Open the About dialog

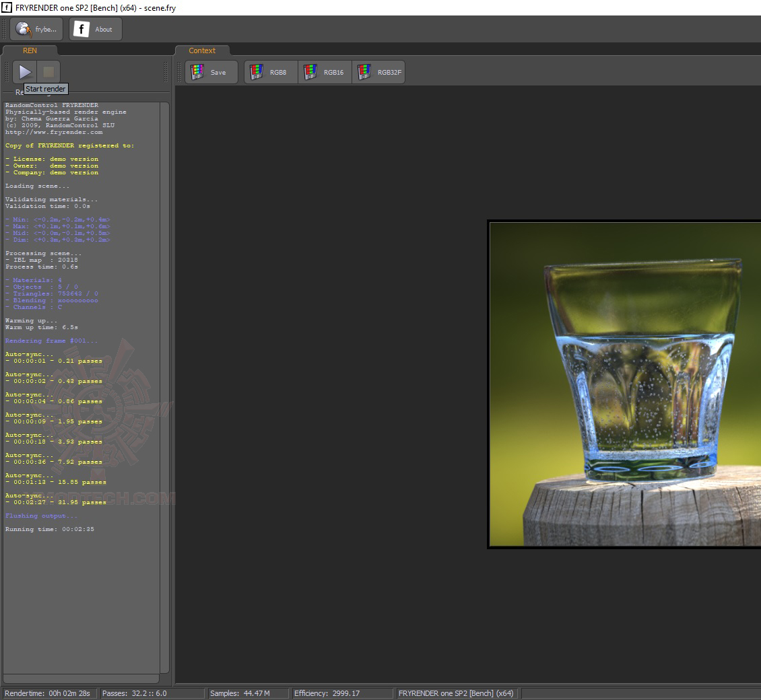(x=96, y=29)
